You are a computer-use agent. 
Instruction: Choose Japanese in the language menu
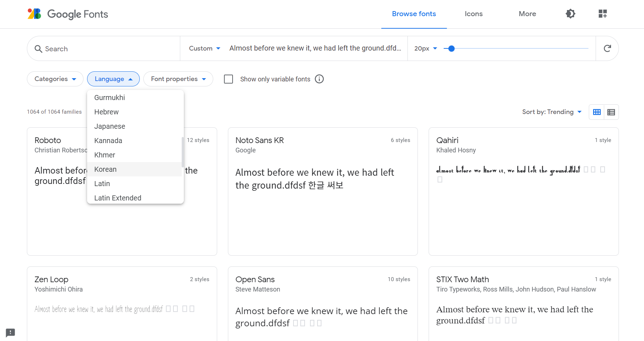pos(134,126)
